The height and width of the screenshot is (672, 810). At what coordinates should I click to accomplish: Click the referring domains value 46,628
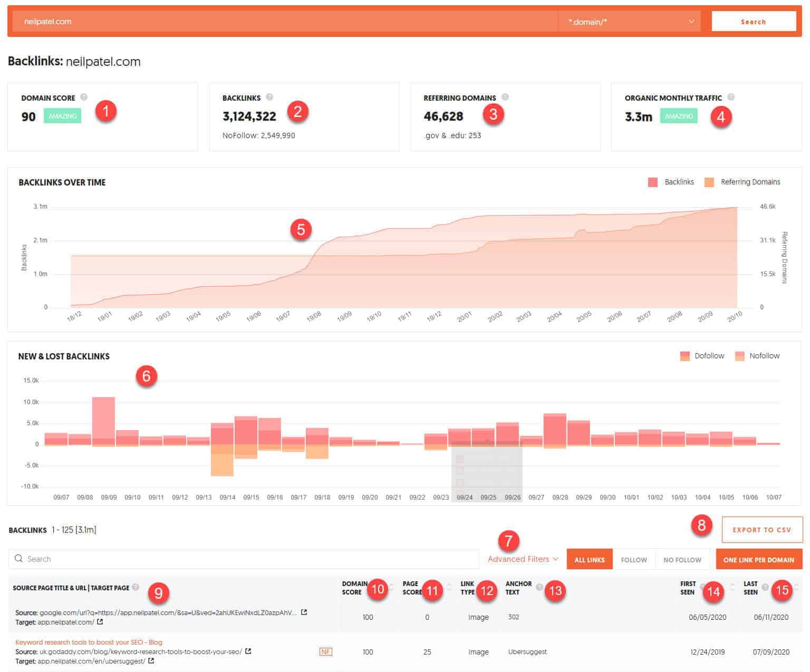coord(443,116)
